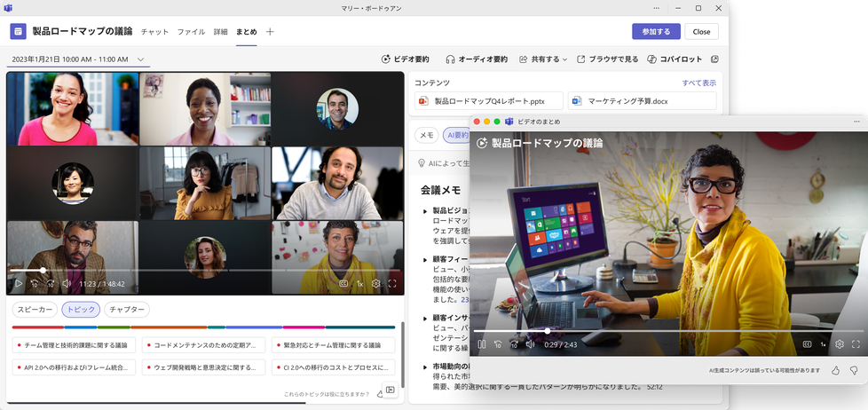Switch to the チャット tab
Image resolution: width=868 pixels, height=410 pixels.
(x=154, y=32)
